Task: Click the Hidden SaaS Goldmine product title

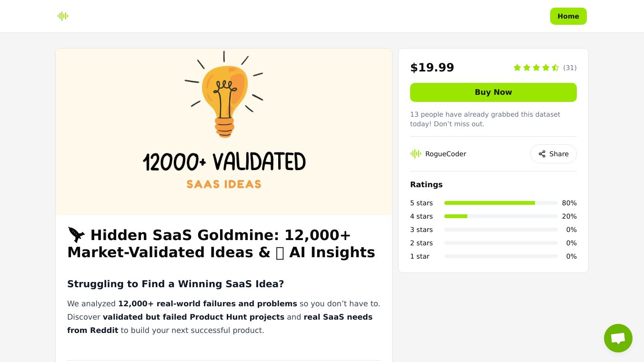Action: (221, 243)
